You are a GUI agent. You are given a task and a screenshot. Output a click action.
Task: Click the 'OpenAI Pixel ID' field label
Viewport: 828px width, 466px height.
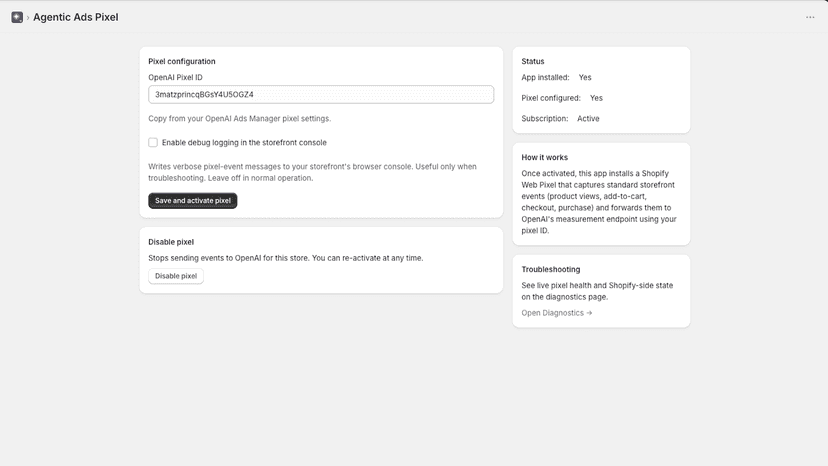pos(175,78)
